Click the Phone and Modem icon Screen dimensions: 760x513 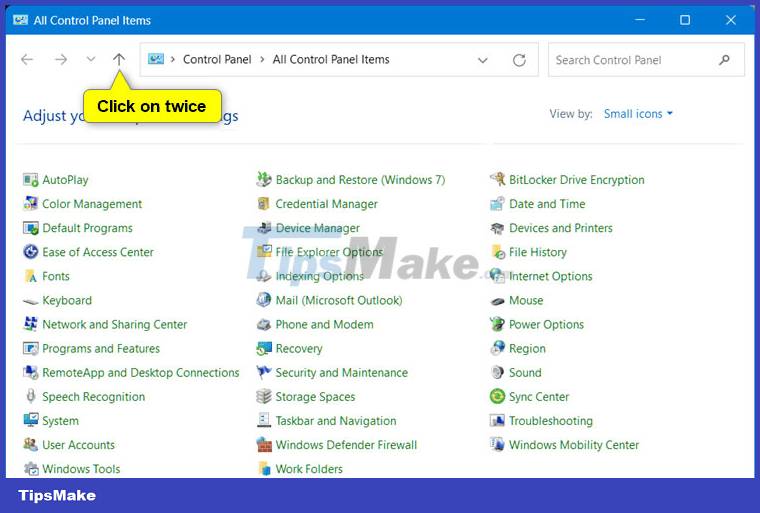tap(264, 324)
